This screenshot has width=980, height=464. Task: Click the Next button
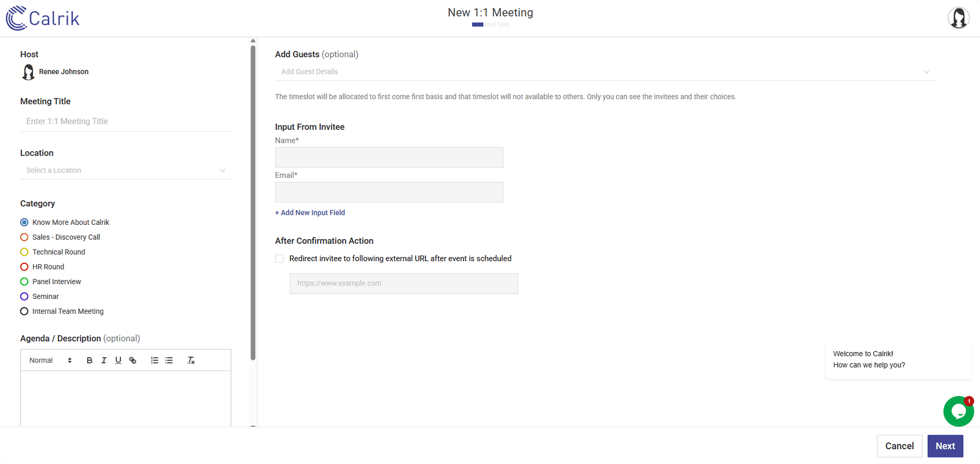pyautogui.click(x=945, y=446)
